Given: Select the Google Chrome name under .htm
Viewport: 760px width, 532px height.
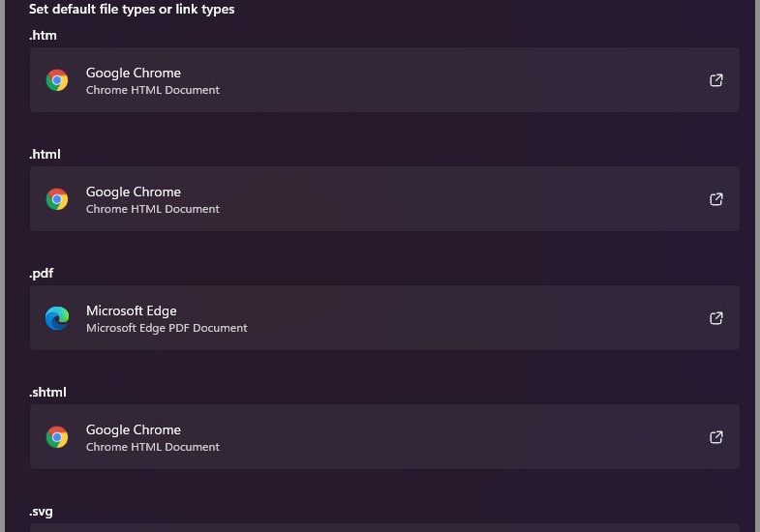Looking at the screenshot, I should 134,74.
